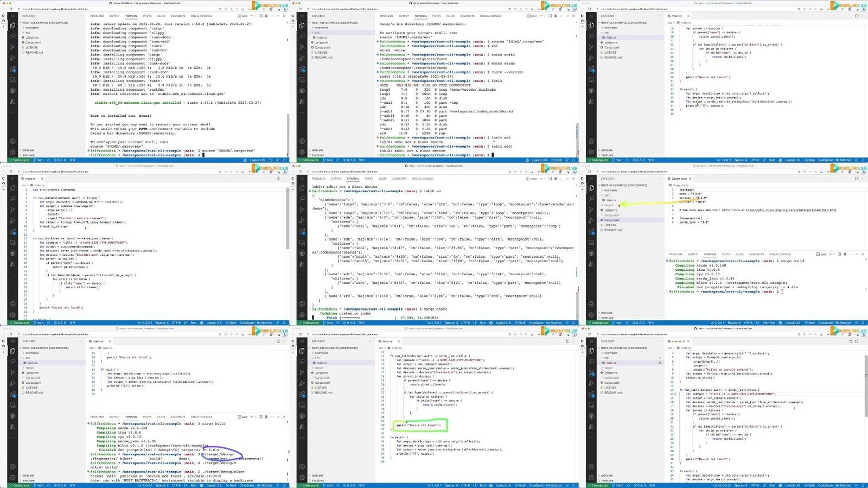Click the split-editor icon in the Cargo.toml frame
Image resolution: width=868 pixels, height=488 pixels.
[x=857, y=179]
